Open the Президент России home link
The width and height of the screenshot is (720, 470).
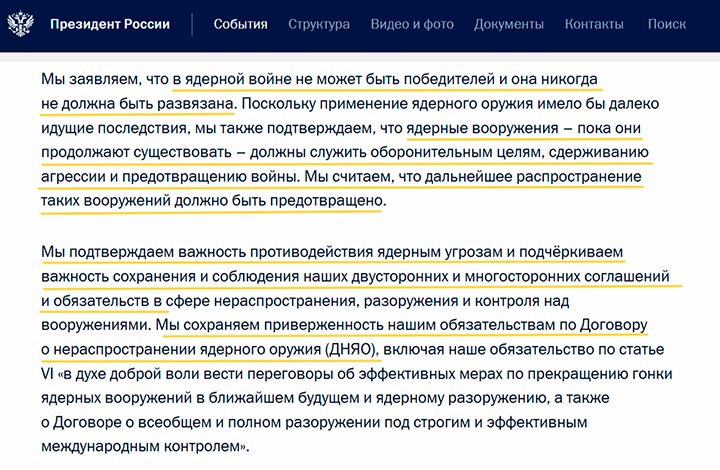click(110, 24)
